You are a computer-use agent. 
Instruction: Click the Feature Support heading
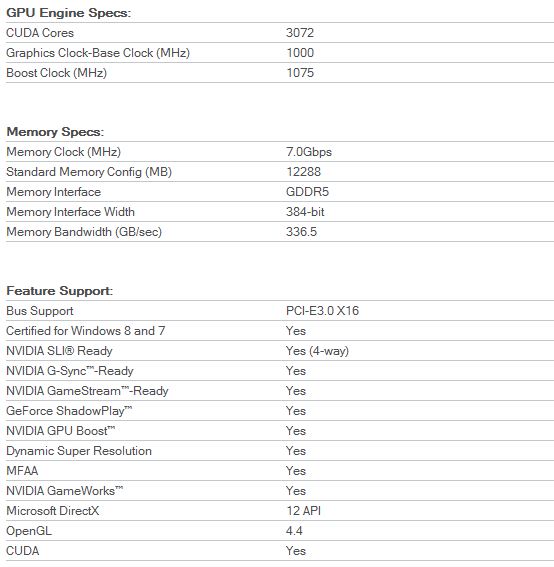pos(60,291)
